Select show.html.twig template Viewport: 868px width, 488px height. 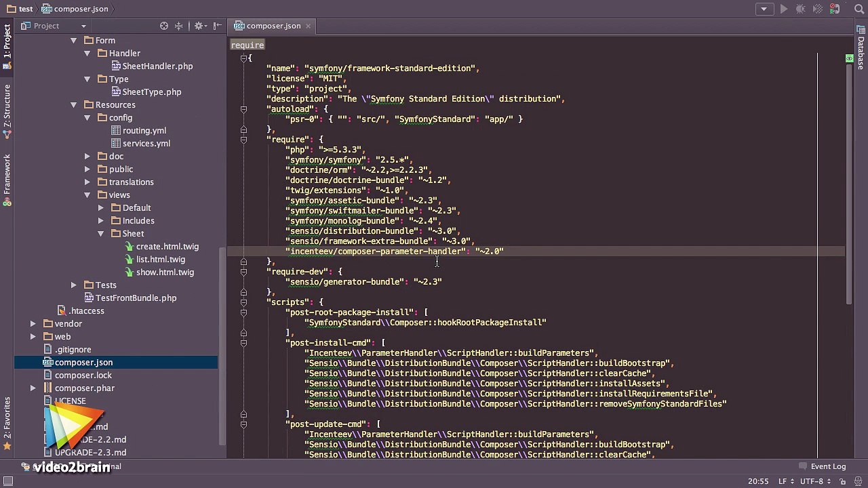click(x=159, y=272)
